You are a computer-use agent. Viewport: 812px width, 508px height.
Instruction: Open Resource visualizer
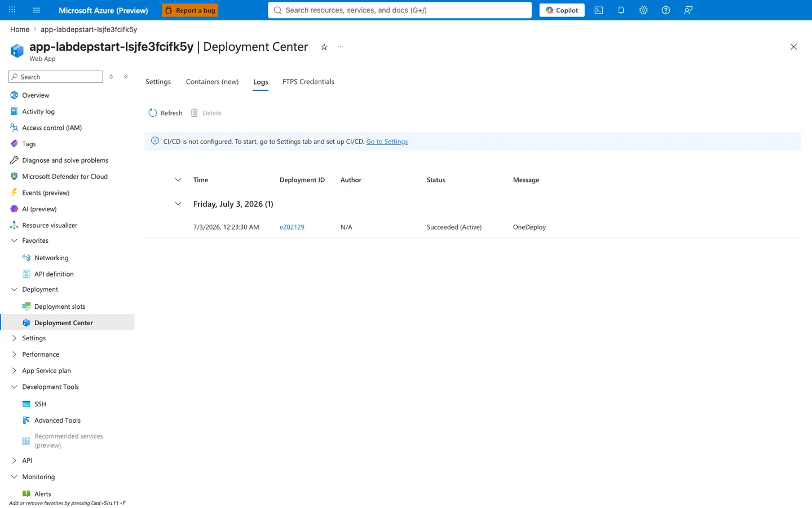[x=50, y=225]
